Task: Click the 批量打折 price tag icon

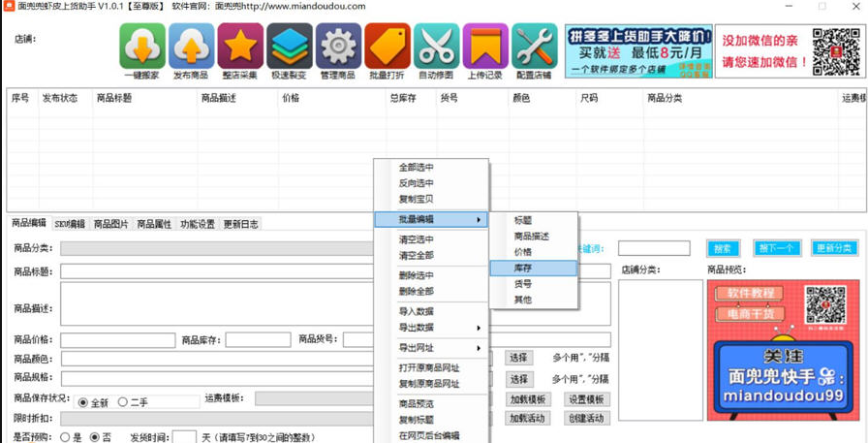Action: click(387, 46)
